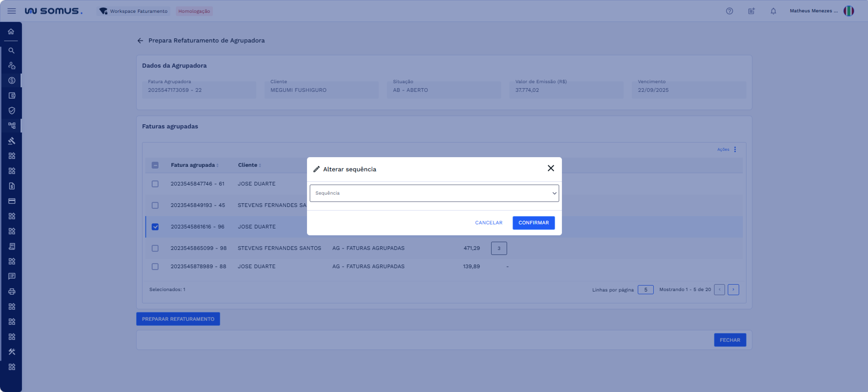
Task: Open the Ações three-dot menu
Action: tap(735, 149)
